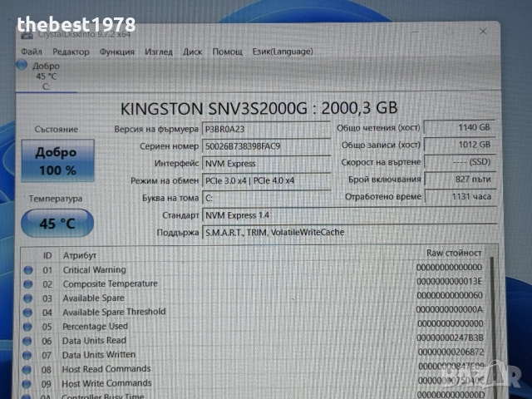Close the CrystalDiskInfo window

point(483,32)
